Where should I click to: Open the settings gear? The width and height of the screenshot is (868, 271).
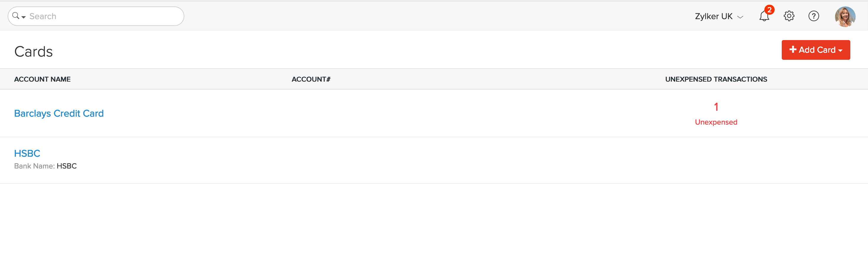(789, 16)
